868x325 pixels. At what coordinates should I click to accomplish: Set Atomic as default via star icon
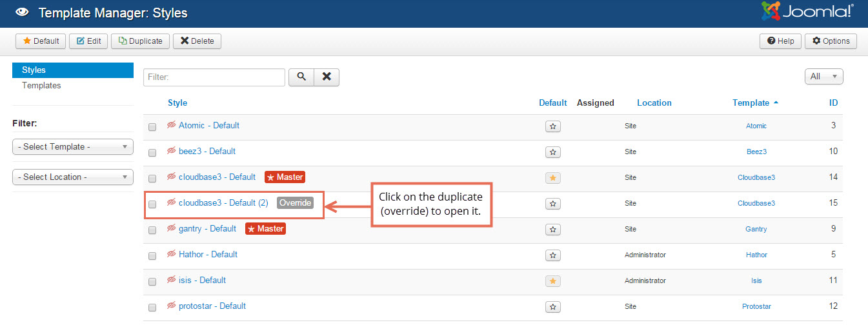pyautogui.click(x=553, y=126)
